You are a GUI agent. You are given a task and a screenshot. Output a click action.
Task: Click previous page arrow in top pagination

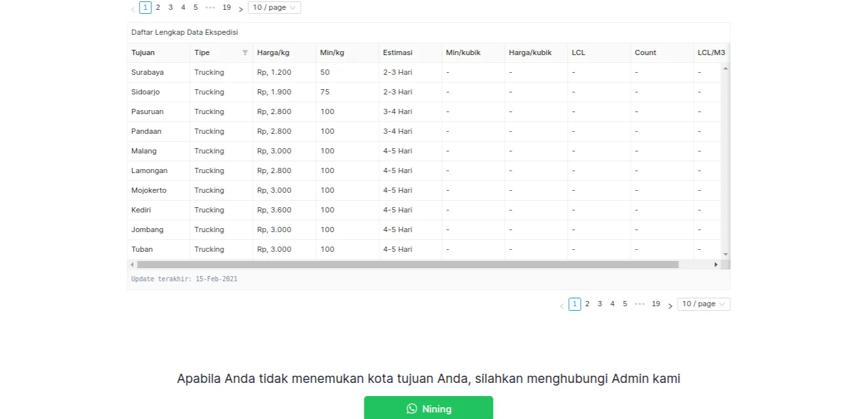point(133,9)
